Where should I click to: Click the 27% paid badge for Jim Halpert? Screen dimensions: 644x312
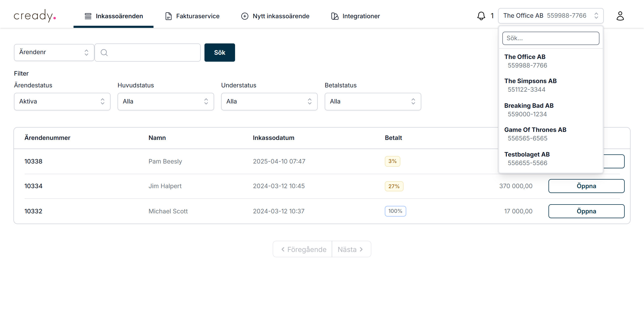tap(394, 186)
